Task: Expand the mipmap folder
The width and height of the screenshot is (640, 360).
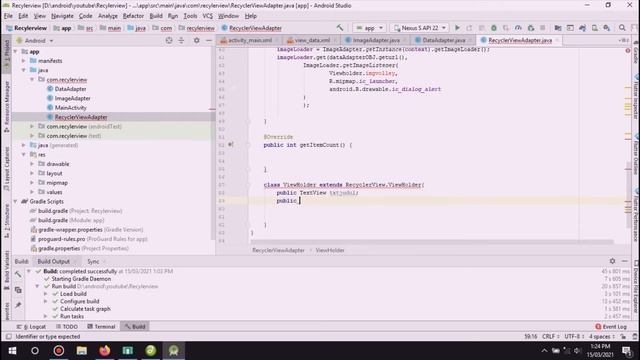Action: 32,182
